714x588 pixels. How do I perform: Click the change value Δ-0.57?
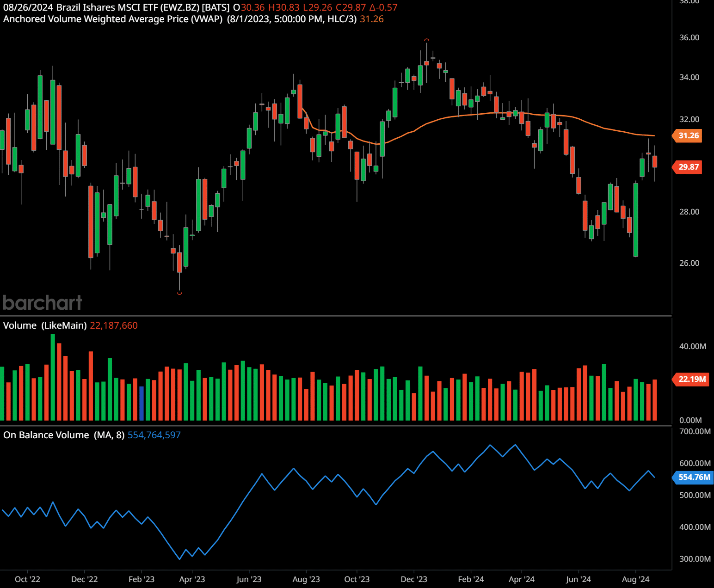(x=383, y=7)
